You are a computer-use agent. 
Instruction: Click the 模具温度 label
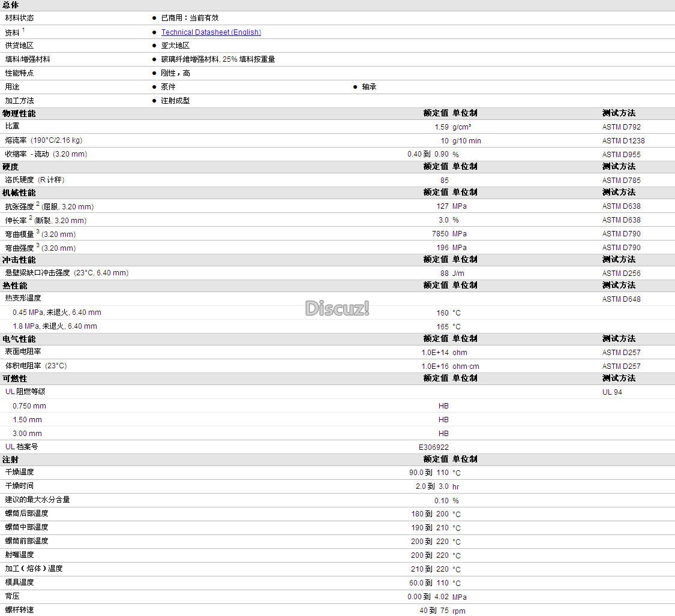tap(19, 582)
